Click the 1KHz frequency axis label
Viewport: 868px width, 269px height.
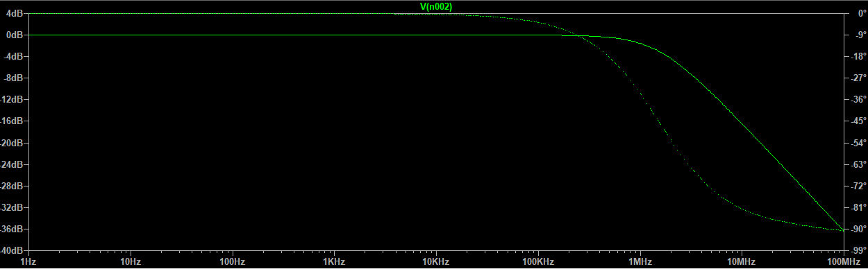[x=334, y=261]
